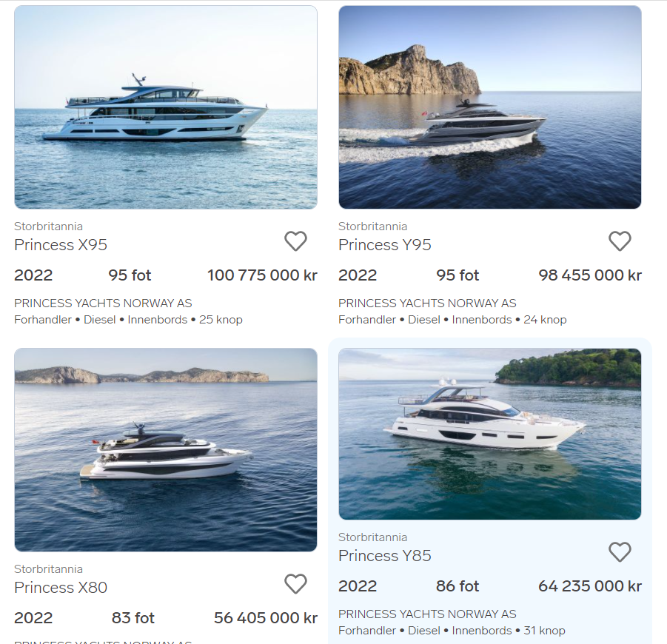The width and height of the screenshot is (667, 644).
Task: Click the 100 775 000 kr price
Action: (x=263, y=275)
